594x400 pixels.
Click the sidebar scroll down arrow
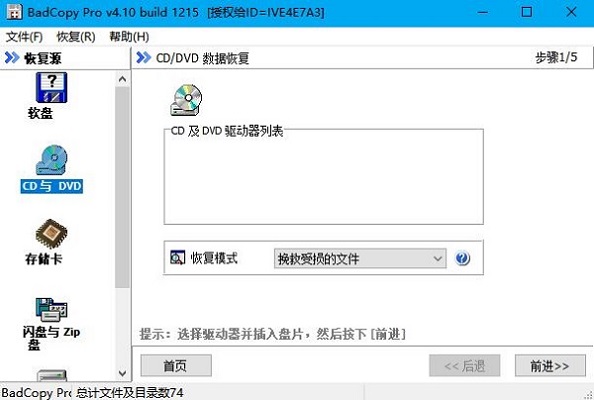(x=122, y=373)
